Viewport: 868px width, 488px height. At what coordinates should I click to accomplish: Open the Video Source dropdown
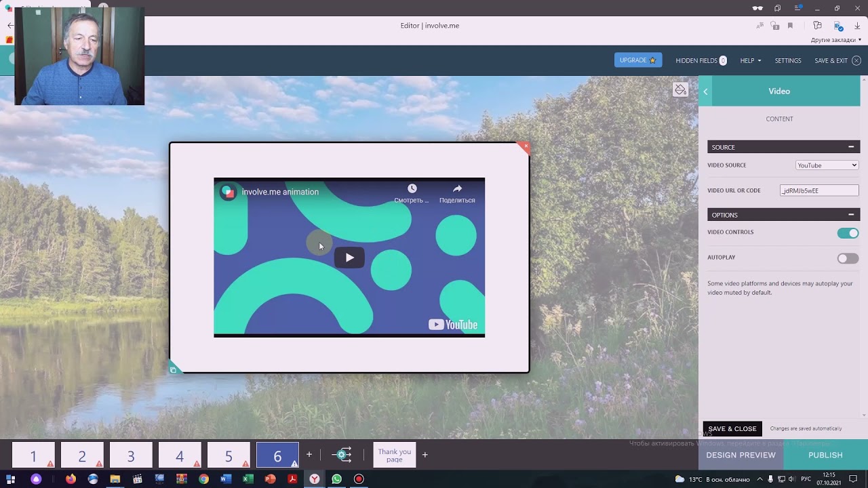point(827,165)
